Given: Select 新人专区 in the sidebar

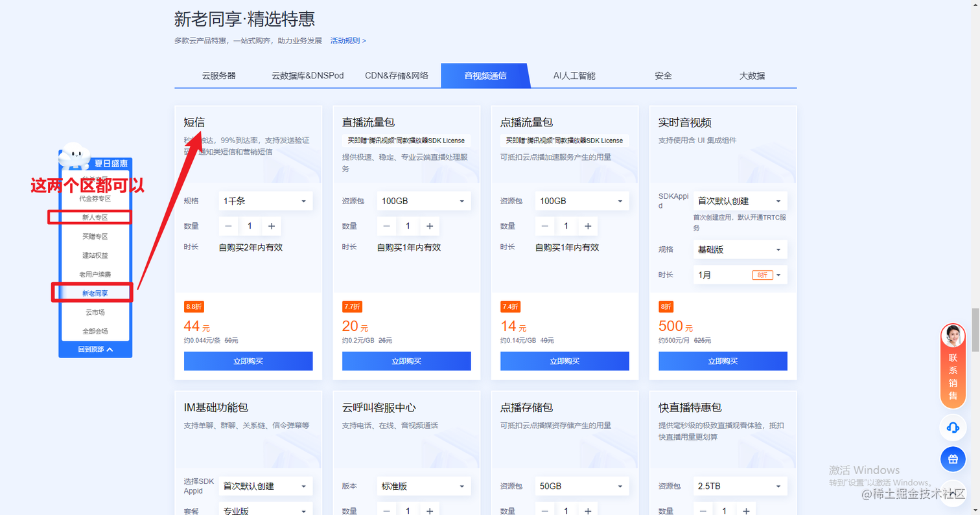Looking at the screenshot, I should coord(95,218).
